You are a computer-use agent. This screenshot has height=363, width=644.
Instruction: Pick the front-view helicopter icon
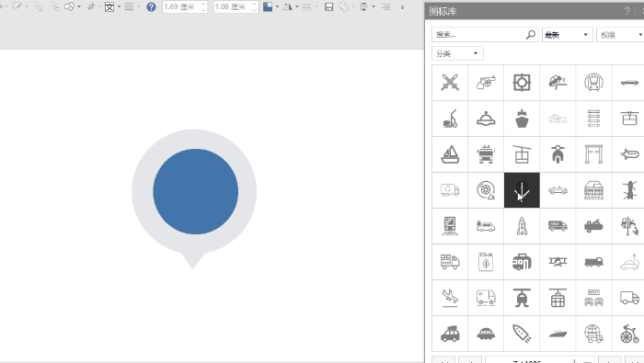(522, 298)
